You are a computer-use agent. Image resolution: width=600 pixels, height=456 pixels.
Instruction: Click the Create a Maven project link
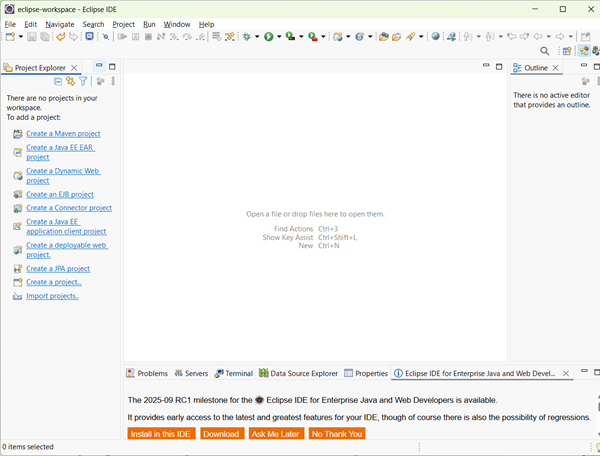[x=63, y=134]
